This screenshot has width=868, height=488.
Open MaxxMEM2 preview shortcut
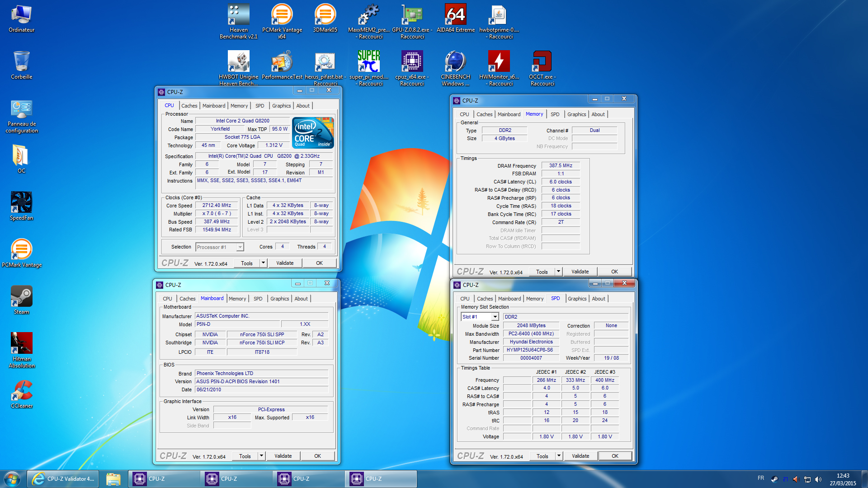click(368, 22)
